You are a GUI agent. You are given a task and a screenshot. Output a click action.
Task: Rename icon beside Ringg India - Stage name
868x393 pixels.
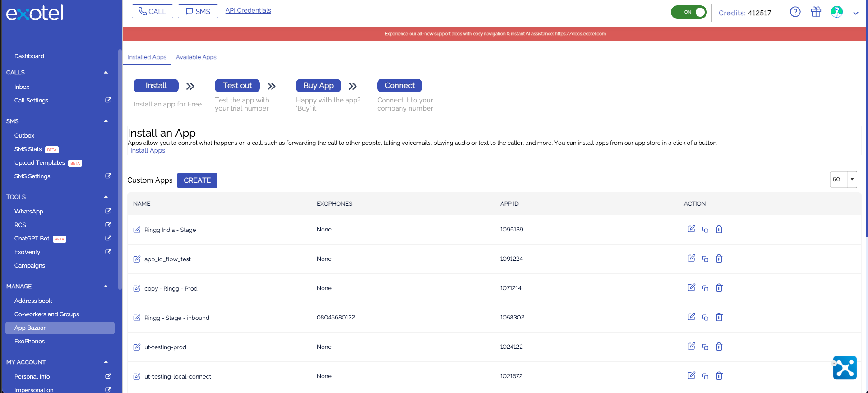[x=137, y=230]
